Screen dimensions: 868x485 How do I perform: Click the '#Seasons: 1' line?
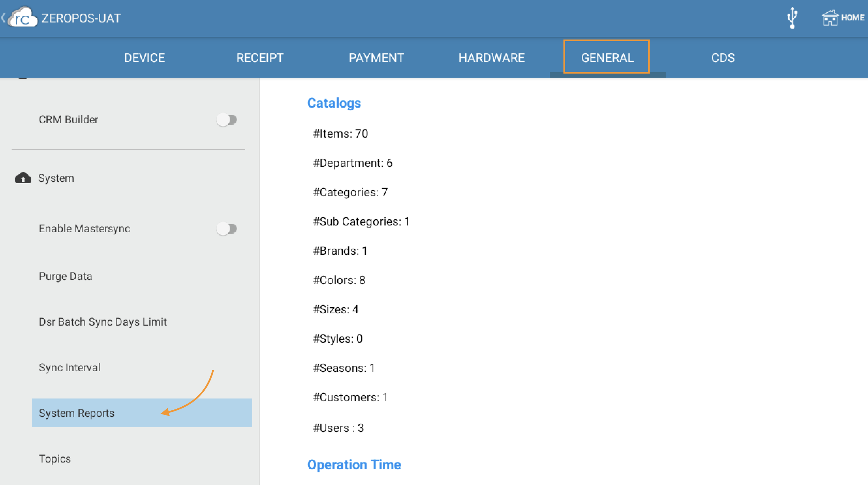344,368
